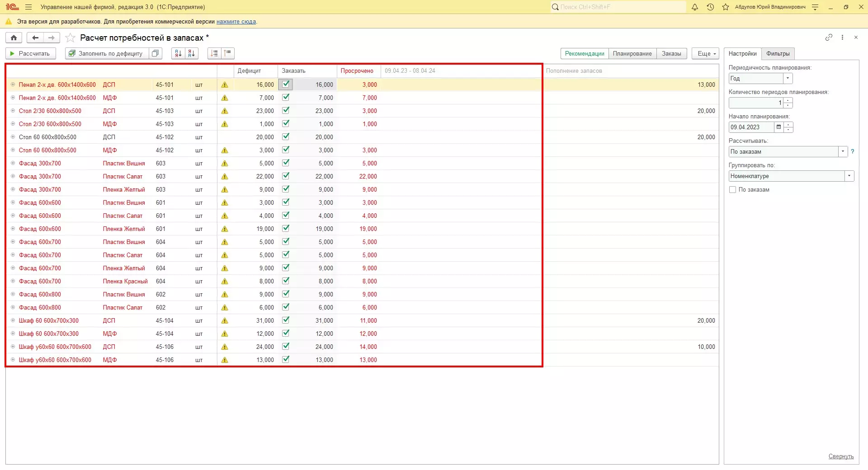
Task: Open the 'Периодичность планирования' dropdown
Action: [x=788, y=78]
